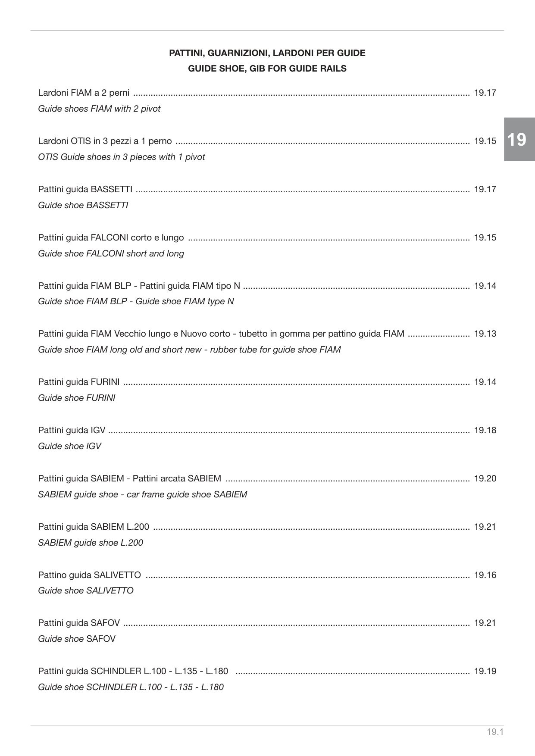Open Pattini guida FIAM Vecchio lungo entry
This screenshot has height=756, width=535.
click(x=267, y=334)
